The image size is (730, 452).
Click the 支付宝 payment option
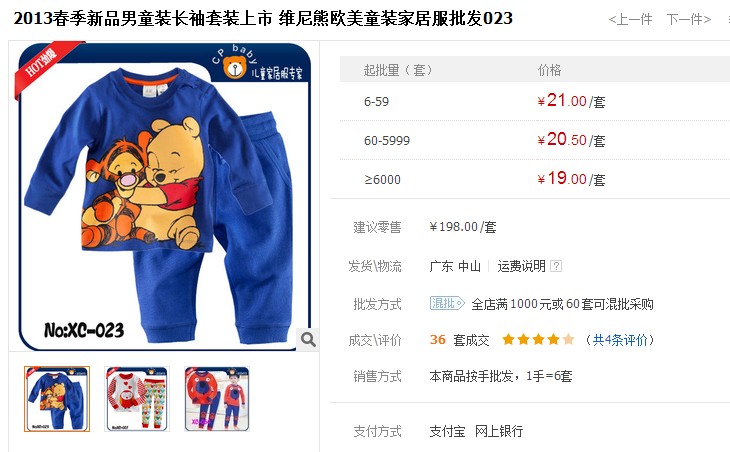click(x=447, y=432)
